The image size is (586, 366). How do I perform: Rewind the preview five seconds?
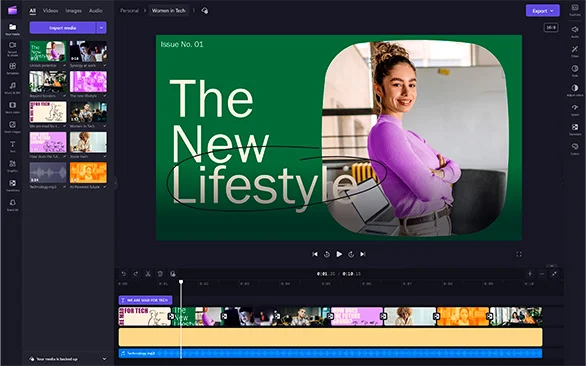(x=327, y=254)
